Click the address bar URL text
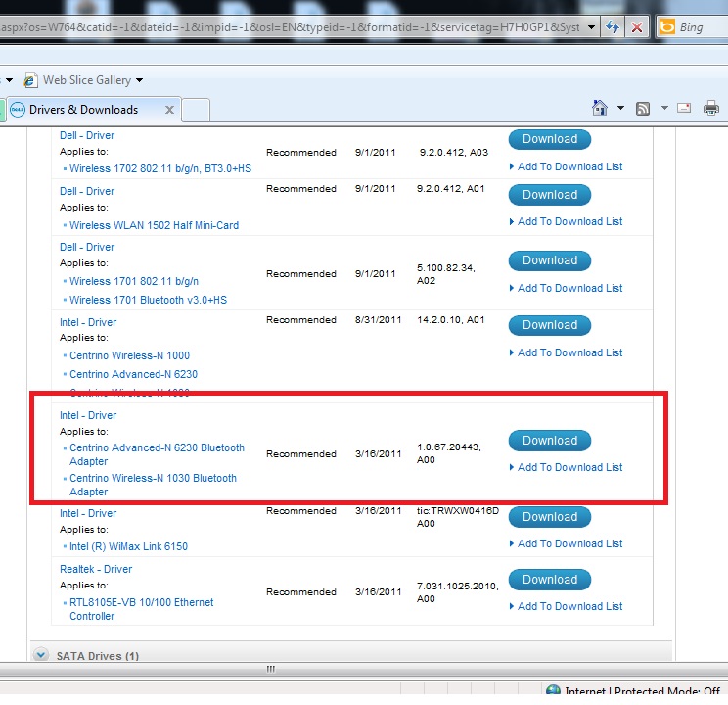 click(291, 27)
